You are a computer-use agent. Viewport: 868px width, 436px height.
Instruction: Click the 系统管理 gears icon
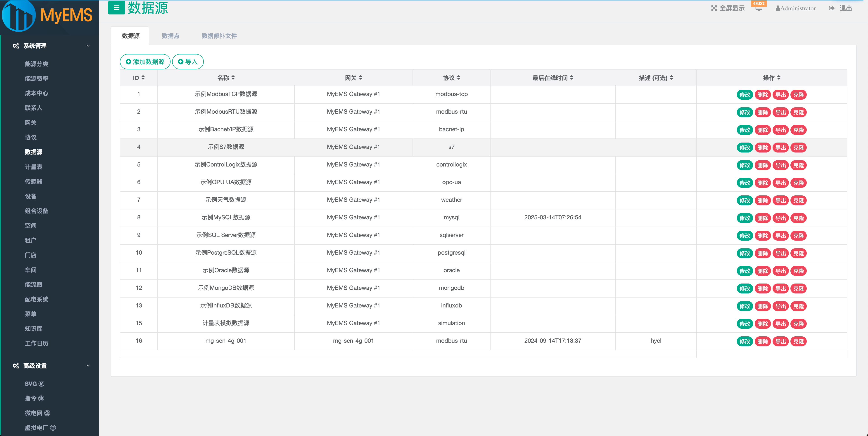[x=16, y=46]
